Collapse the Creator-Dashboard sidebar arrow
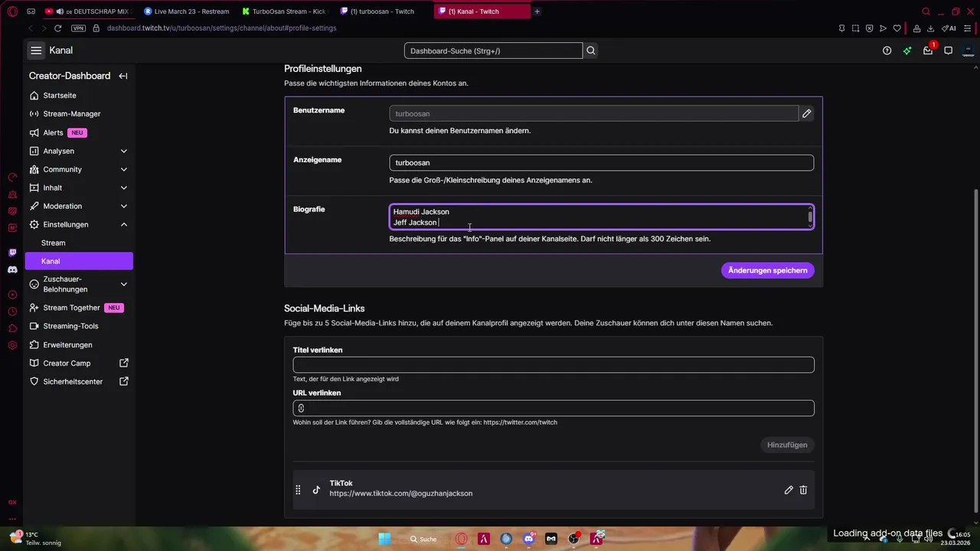Image resolution: width=980 pixels, height=551 pixels. (123, 76)
